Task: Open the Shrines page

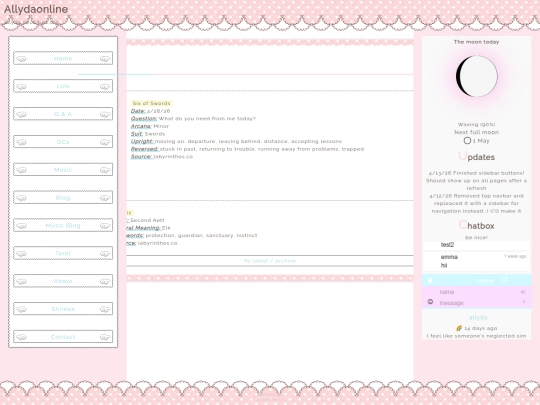Action: pos(63,309)
